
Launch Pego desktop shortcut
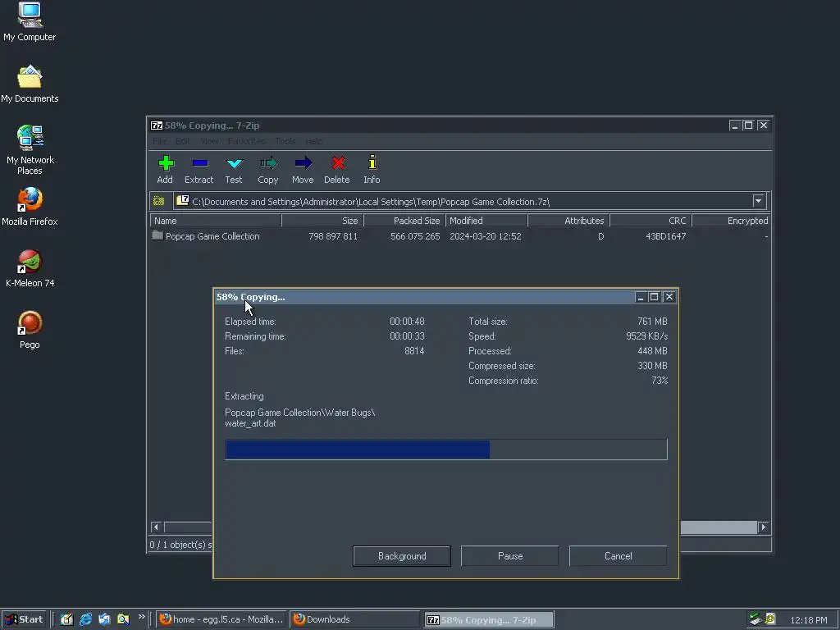coord(30,330)
